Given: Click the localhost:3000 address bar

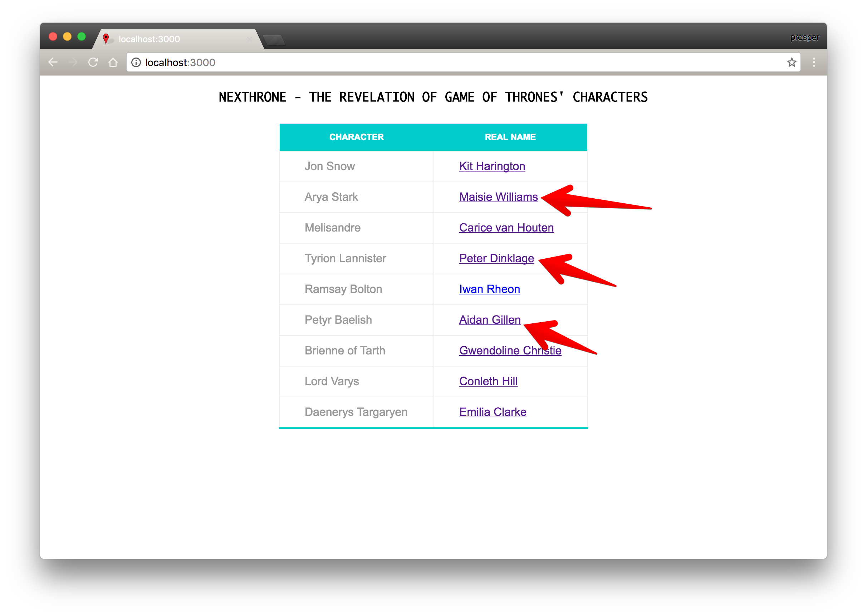Looking at the screenshot, I should coord(456,62).
